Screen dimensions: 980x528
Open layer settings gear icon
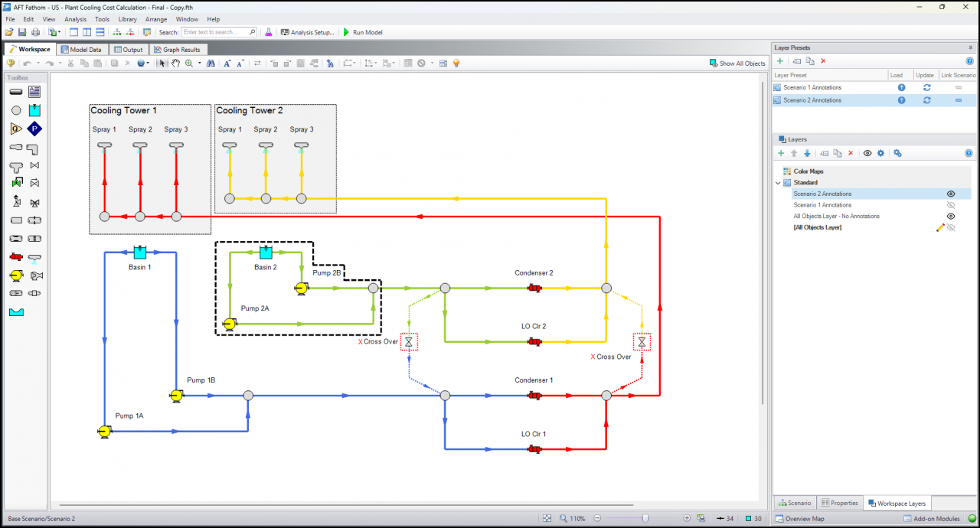pos(880,153)
